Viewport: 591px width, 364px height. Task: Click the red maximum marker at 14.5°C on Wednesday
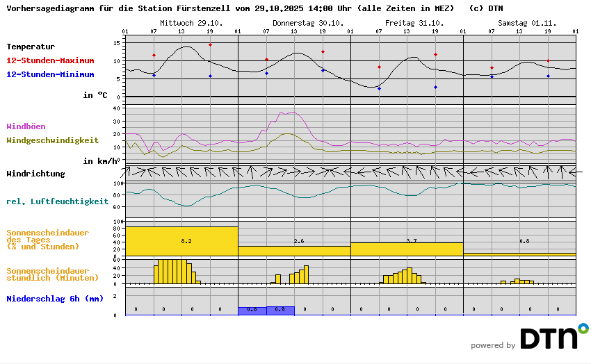point(210,44)
